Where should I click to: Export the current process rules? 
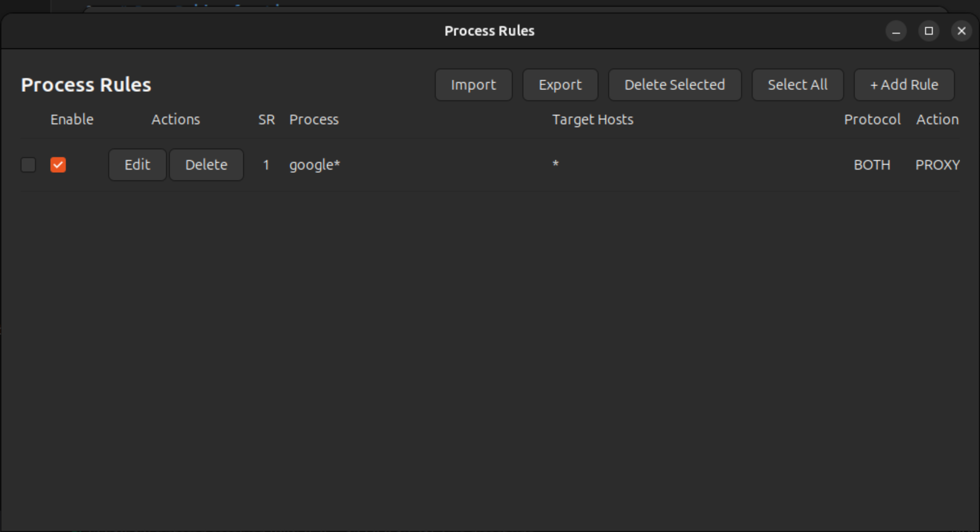[559, 84]
